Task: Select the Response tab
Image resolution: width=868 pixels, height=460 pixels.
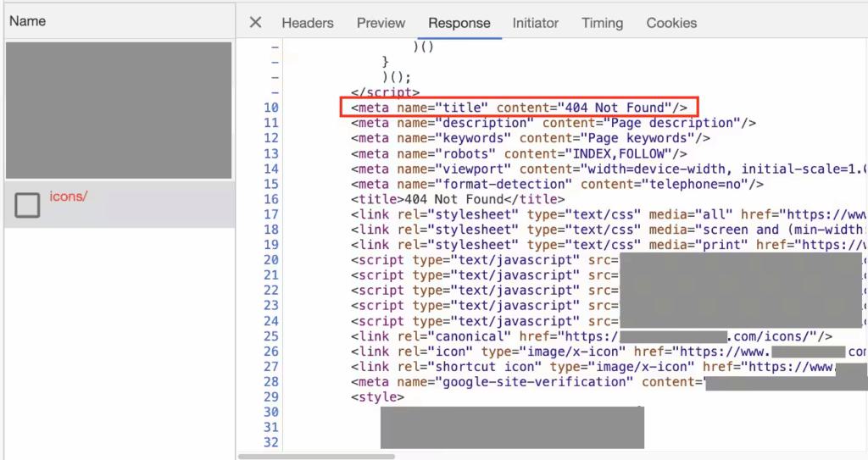Action: (459, 23)
